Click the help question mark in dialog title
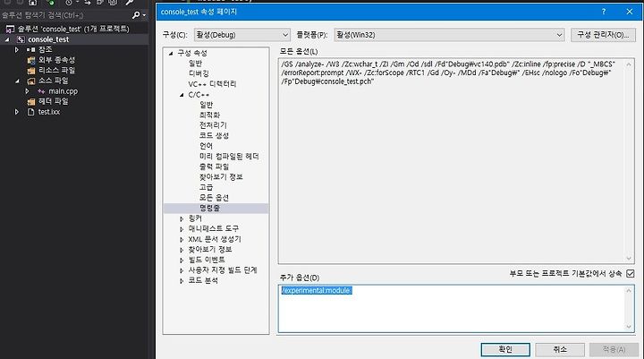Image resolution: width=644 pixels, height=359 pixels. click(x=604, y=12)
